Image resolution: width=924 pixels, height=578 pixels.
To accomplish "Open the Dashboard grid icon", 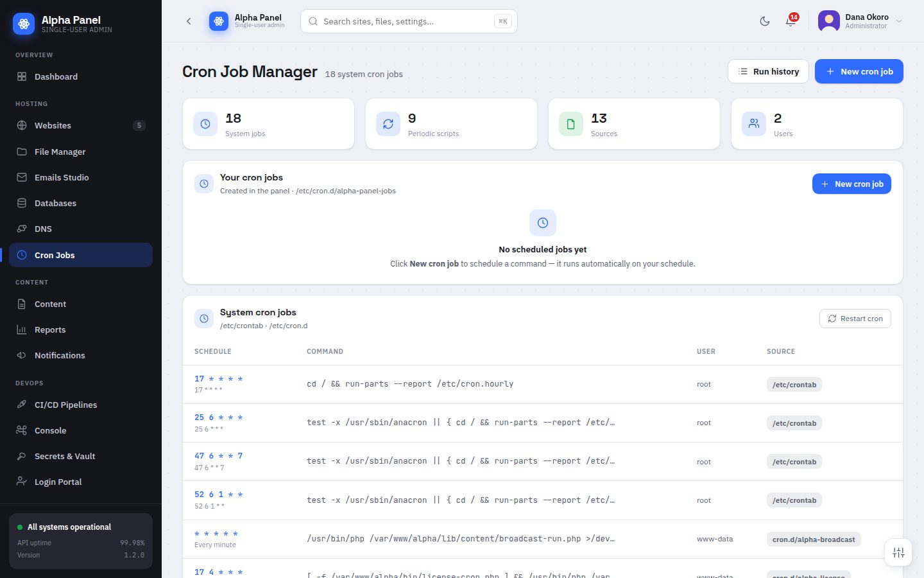I will [22, 76].
